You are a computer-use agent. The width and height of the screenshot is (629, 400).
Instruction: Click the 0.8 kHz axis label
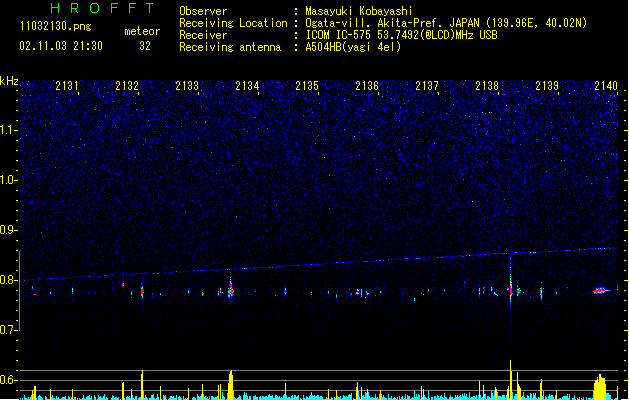[9, 280]
